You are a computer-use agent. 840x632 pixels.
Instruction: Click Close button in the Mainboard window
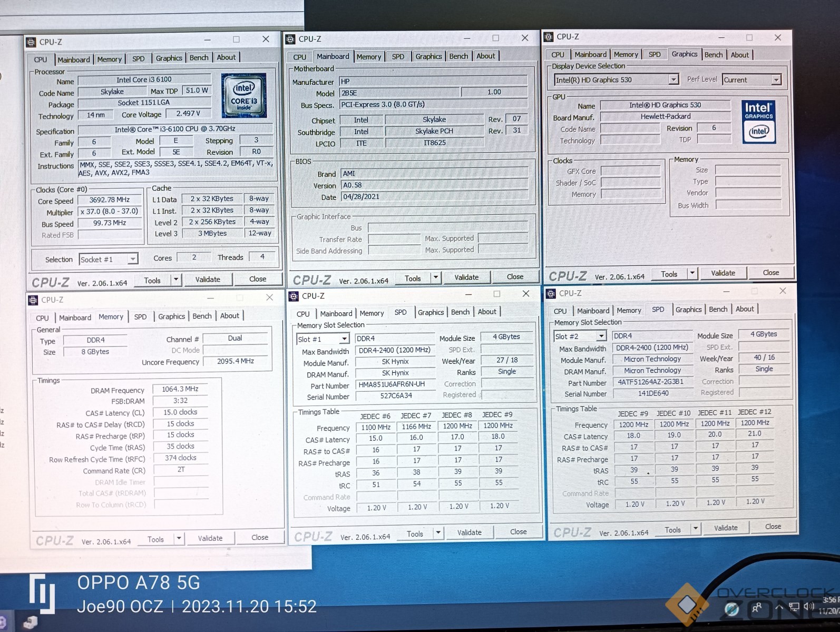(515, 276)
